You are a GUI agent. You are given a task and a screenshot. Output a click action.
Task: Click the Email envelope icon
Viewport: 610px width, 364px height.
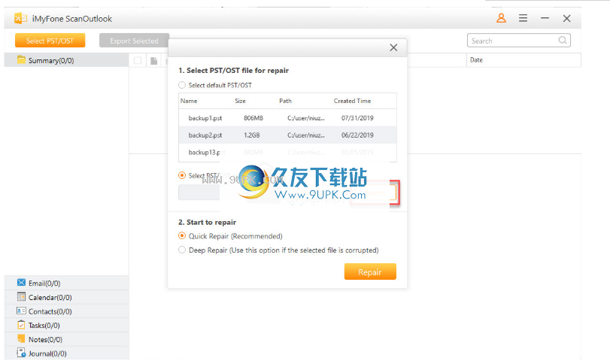(21, 283)
